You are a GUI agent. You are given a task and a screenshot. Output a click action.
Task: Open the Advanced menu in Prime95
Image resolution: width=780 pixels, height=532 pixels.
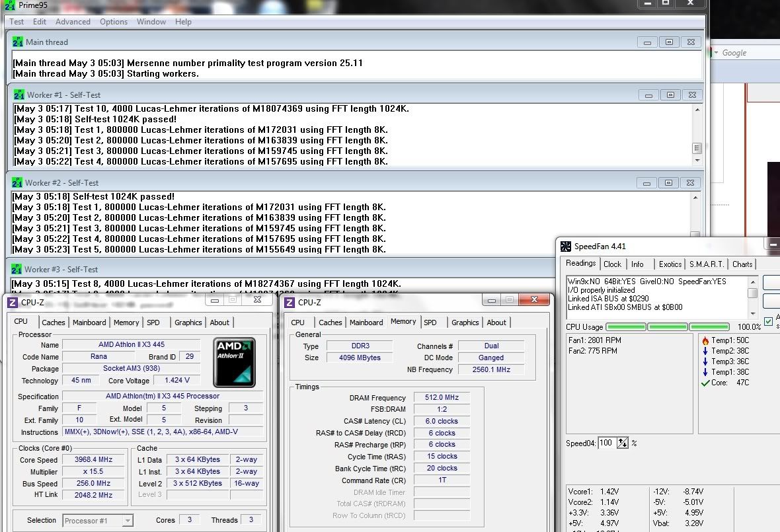[x=73, y=22]
